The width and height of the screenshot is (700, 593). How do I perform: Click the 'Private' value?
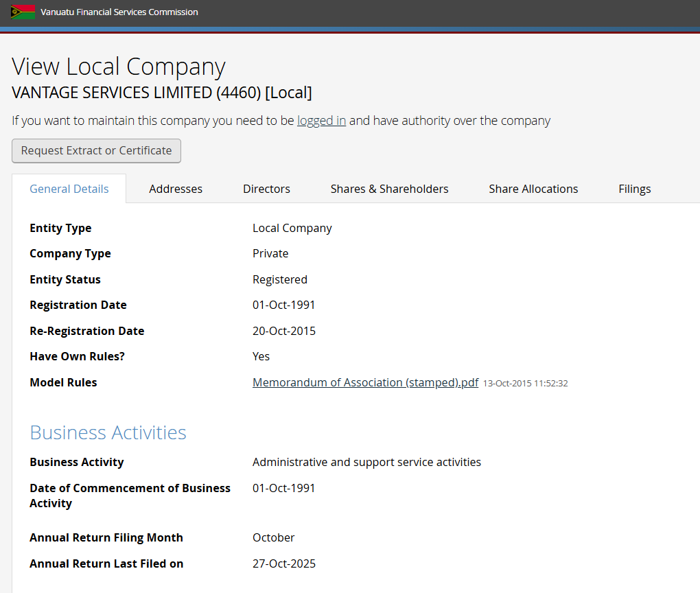pyautogui.click(x=270, y=254)
